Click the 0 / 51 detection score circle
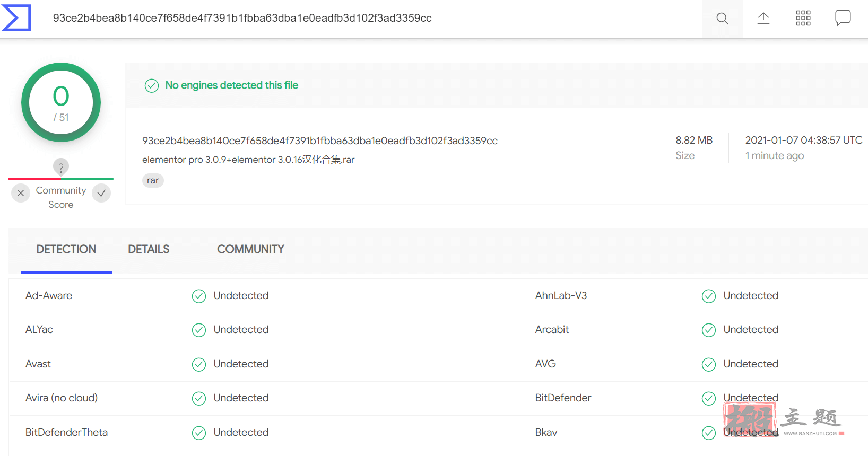The image size is (868, 456). point(61,102)
